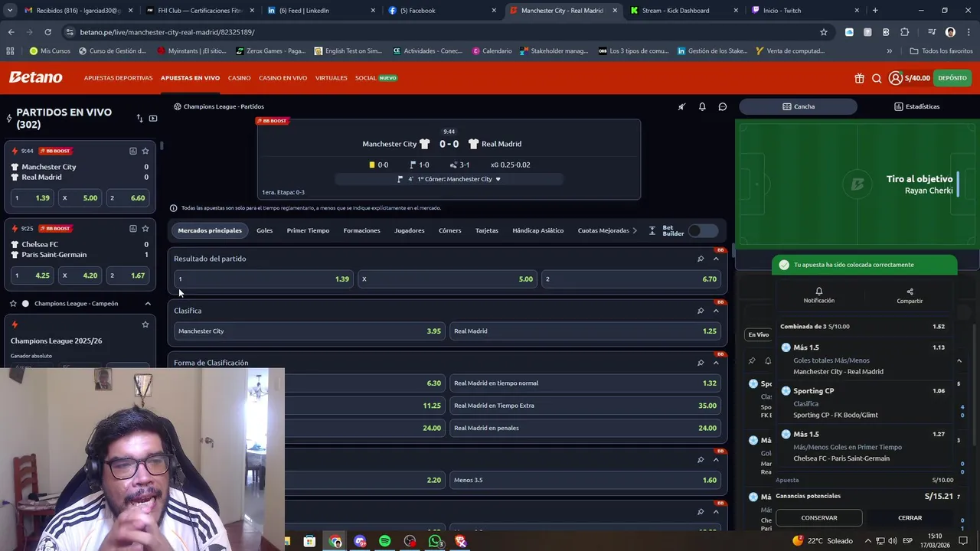Image resolution: width=980 pixels, height=551 pixels.
Task: Favorite the Champions League 2025/26 outright
Action: pos(145,324)
